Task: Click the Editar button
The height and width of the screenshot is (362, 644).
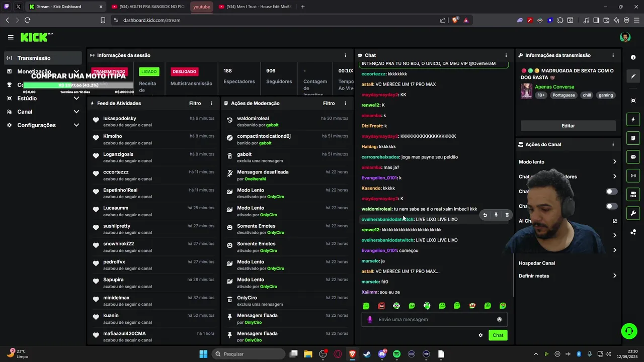Action: coord(568,126)
